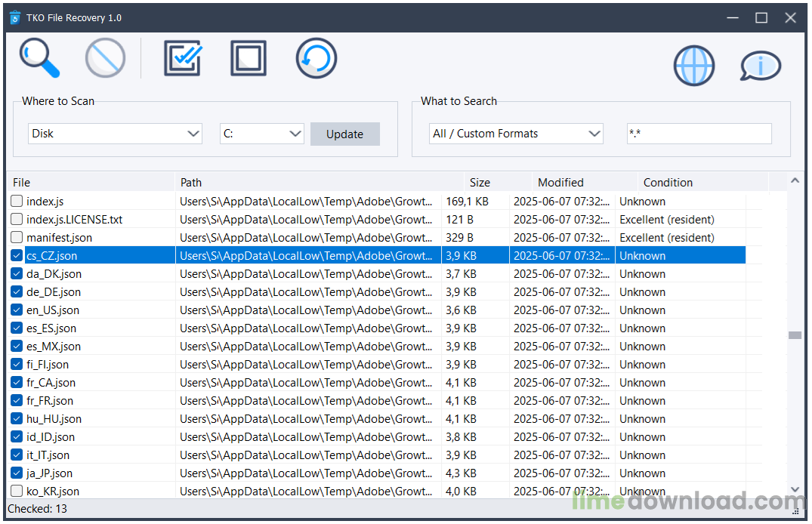The image size is (812, 524).
Task: Click the path cell of da_DK.json
Action: click(306, 274)
